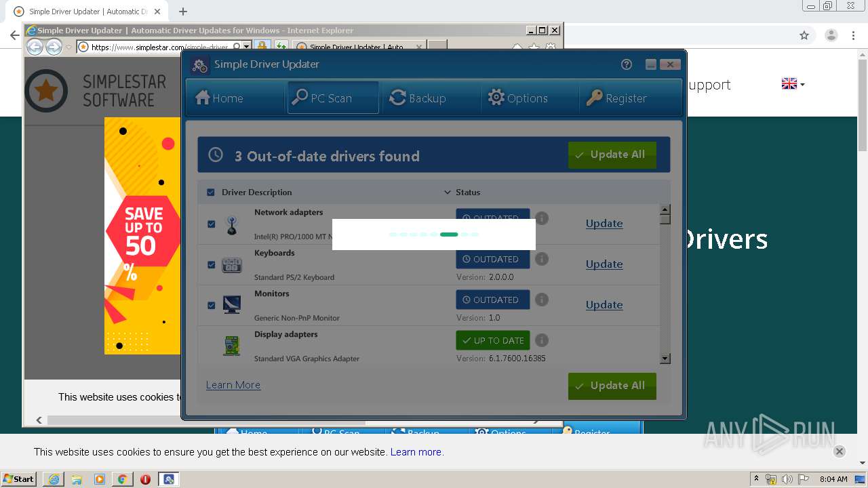Uncheck the Monitors driver checkbox

click(x=211, y=305)
